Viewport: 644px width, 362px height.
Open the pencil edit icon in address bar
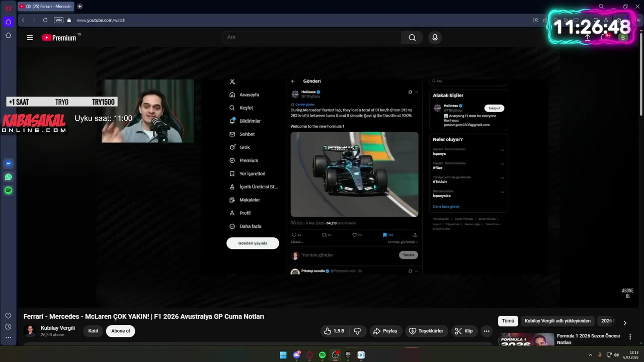535,20
